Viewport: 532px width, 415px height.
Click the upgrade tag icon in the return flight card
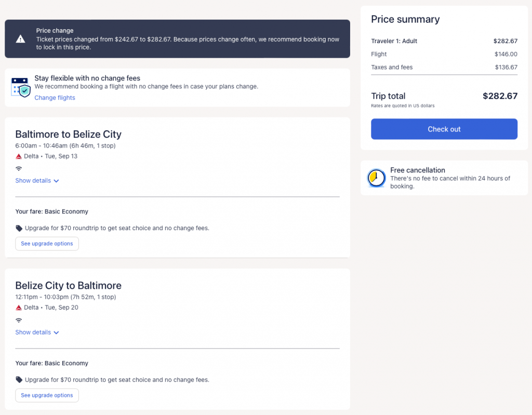19,380
